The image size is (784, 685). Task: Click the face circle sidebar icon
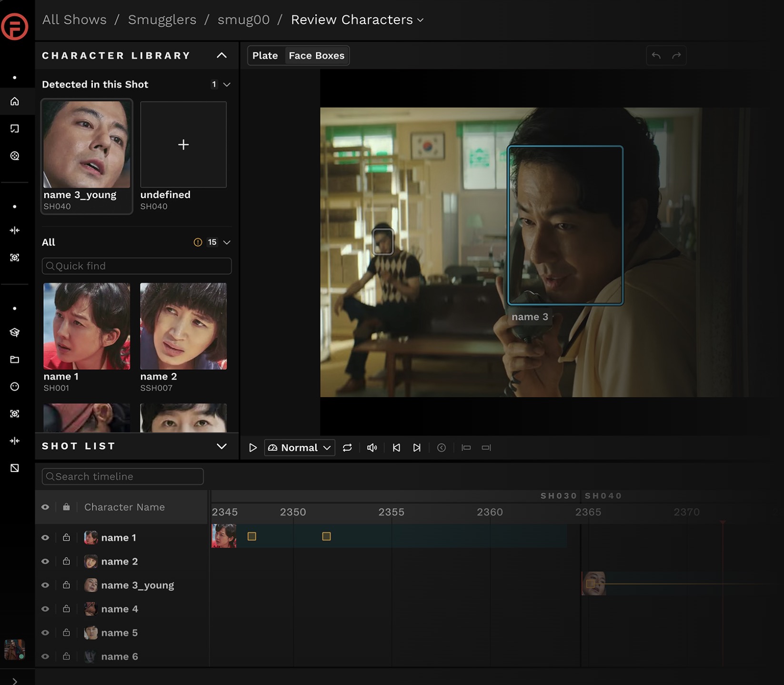(x=15, y=386)
